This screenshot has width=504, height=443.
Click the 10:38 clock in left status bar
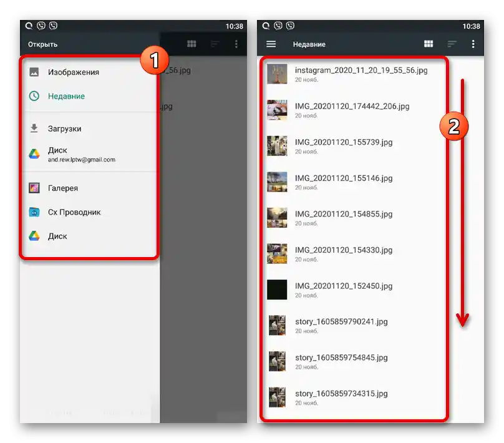pos(235,26)
